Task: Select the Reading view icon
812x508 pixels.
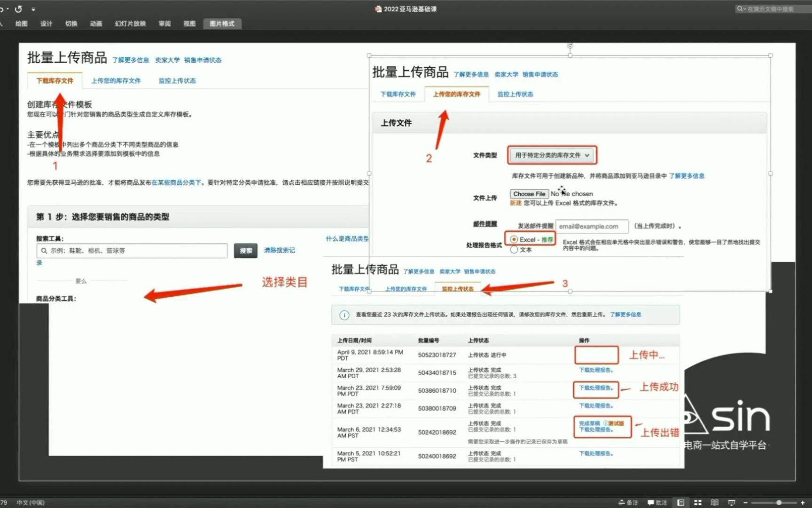Action: point(715,503)
